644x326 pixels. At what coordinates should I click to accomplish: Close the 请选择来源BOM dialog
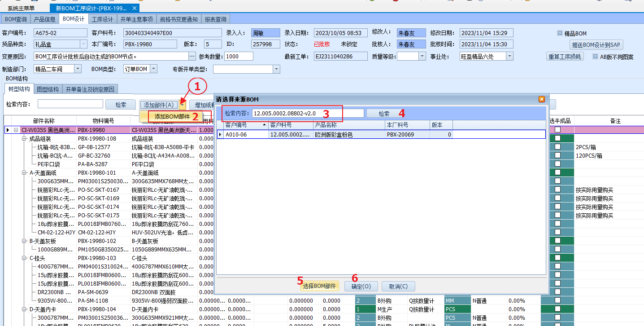[x=541, y=99]
